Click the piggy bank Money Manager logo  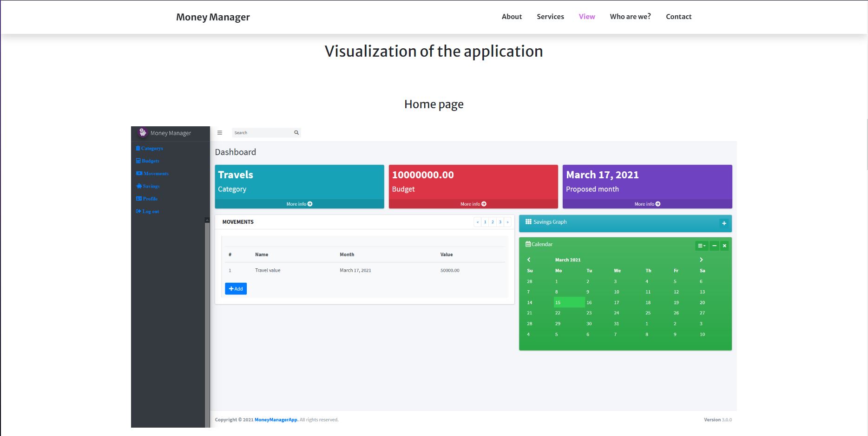[x=143, y=133]
